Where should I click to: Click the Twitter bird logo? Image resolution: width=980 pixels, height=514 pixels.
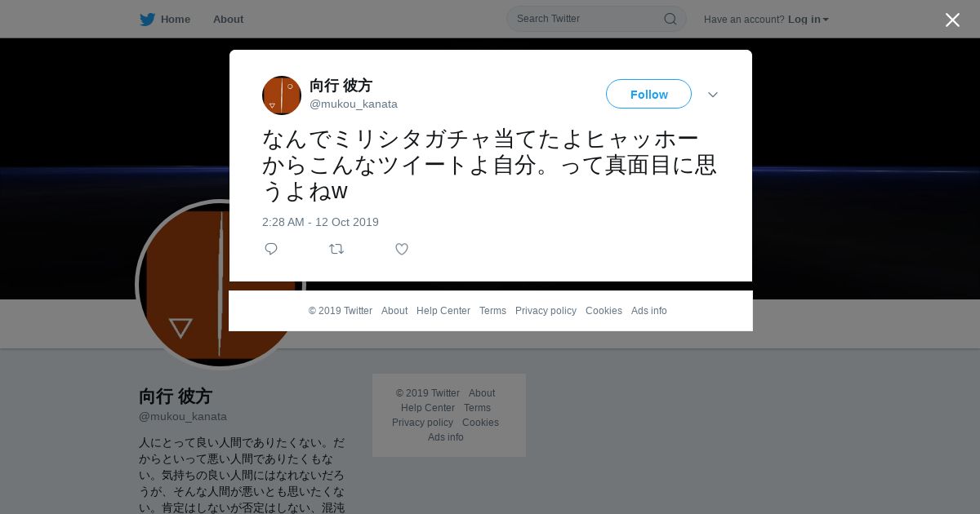pos(147,19)
